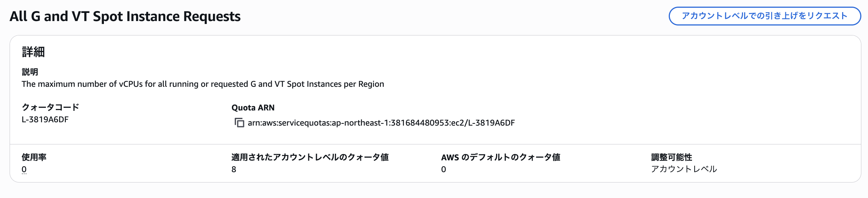Click the 適用されたアカウントレベルのクォータ値 label
Image resolution: width=868 pixels, height=198 pixels.
(310, 157)
